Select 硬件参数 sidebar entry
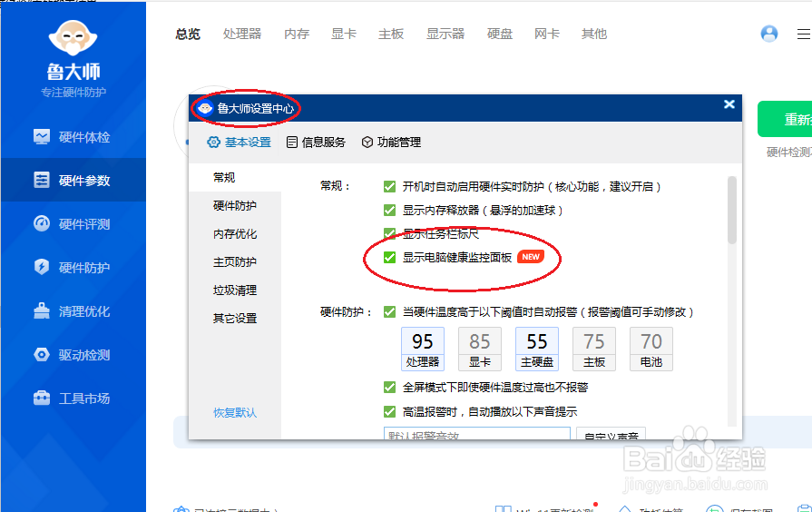Screen dimensions: 812x512 tap(73, 181)
